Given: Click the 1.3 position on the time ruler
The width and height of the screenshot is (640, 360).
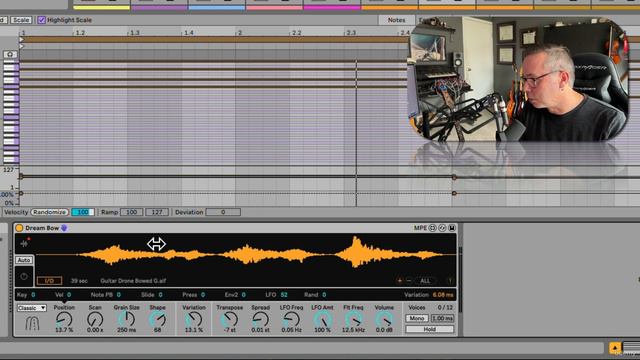Looking at the screenshot, I should 134,33.
